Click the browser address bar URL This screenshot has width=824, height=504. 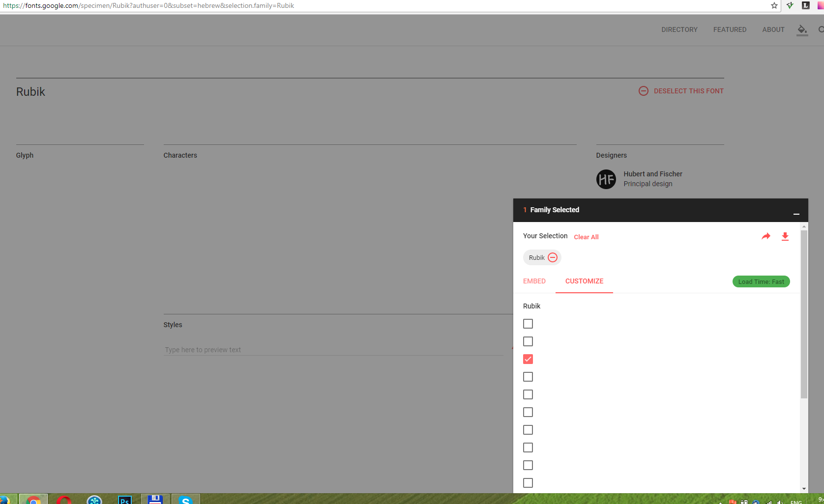148,5
